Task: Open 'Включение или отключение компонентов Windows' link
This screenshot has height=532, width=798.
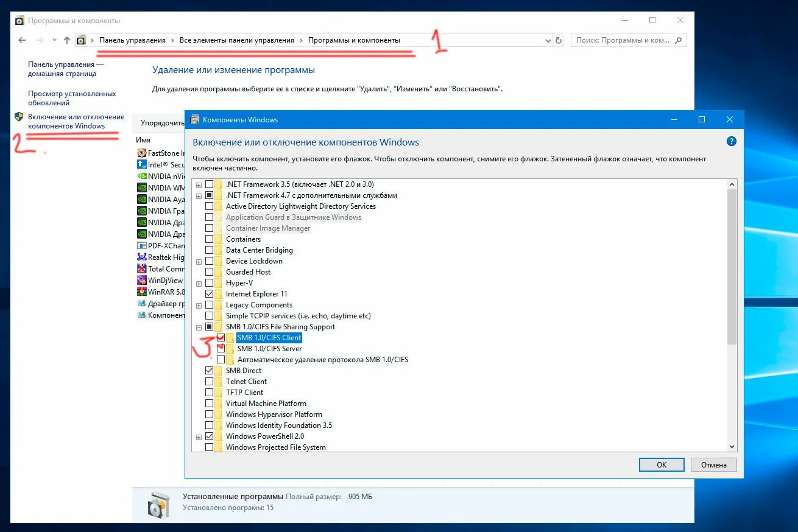Action: click(76, 121)
